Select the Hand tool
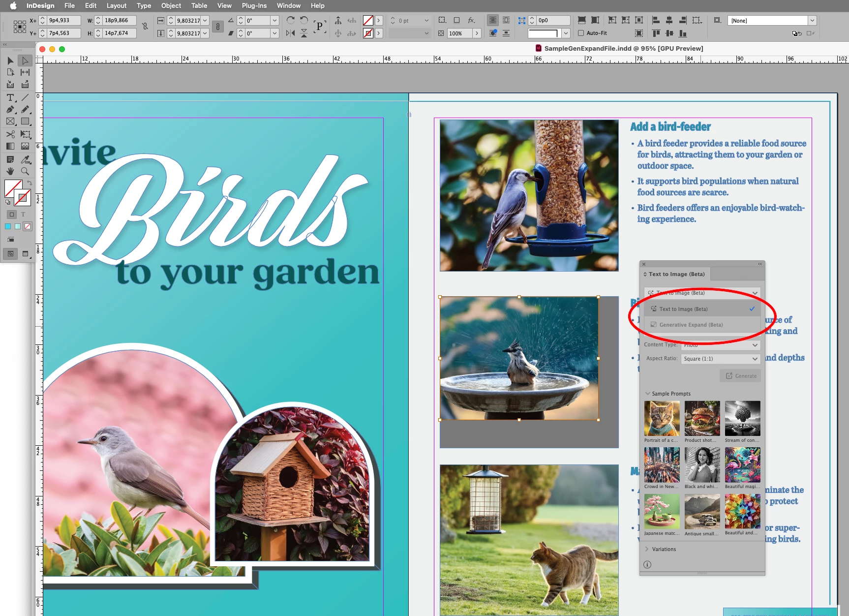 10,171
